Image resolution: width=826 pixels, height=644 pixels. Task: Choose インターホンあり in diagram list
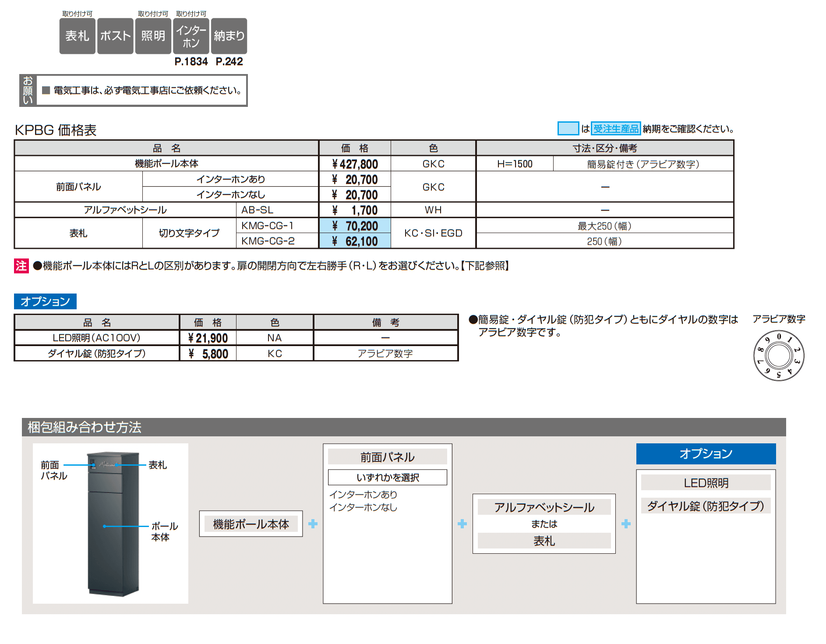[x=363, y=495]
